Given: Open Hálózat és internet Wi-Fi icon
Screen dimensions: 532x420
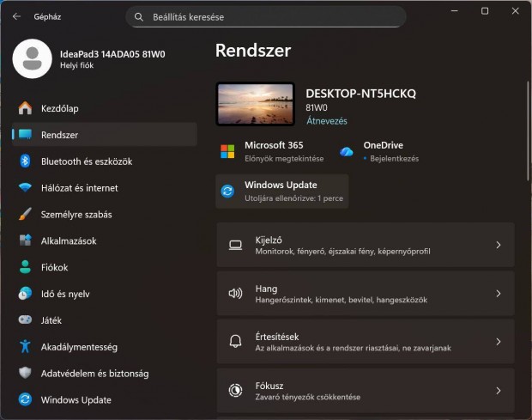Looking at the screenshot, I should (x=25, y=188).
